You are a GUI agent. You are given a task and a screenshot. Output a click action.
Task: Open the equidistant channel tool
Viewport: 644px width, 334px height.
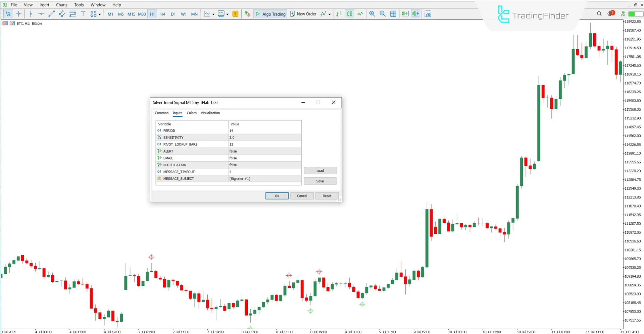pyautogui.click(x=62, y=14)
